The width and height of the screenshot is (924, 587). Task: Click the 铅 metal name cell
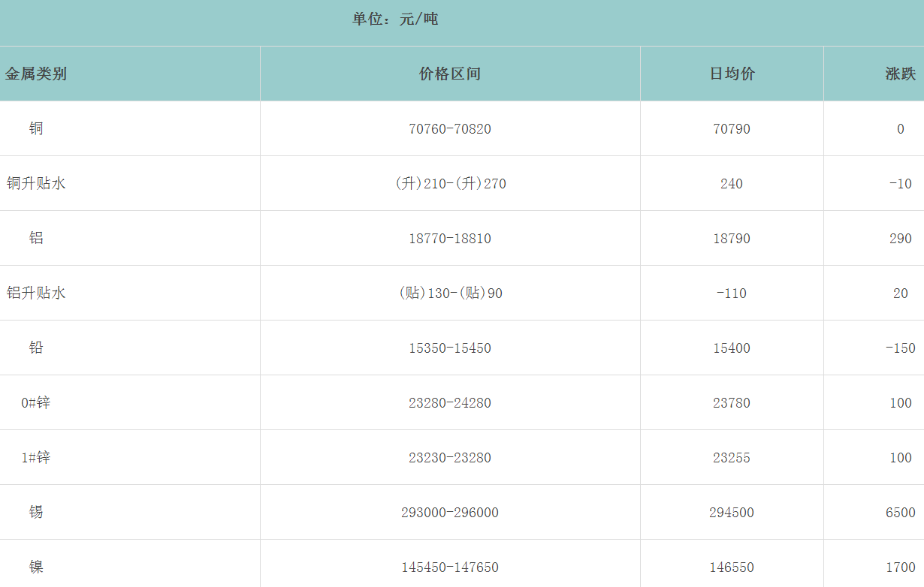36,348
